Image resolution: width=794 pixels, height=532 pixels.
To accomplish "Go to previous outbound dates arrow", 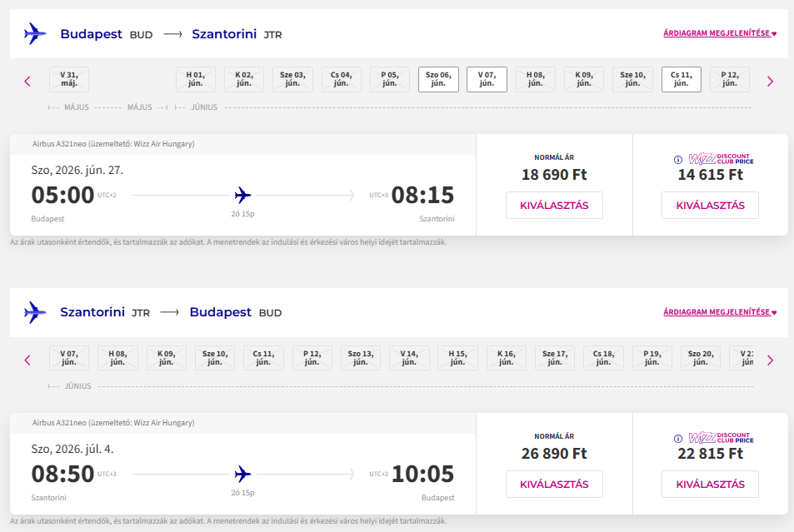I will (27, 81).
